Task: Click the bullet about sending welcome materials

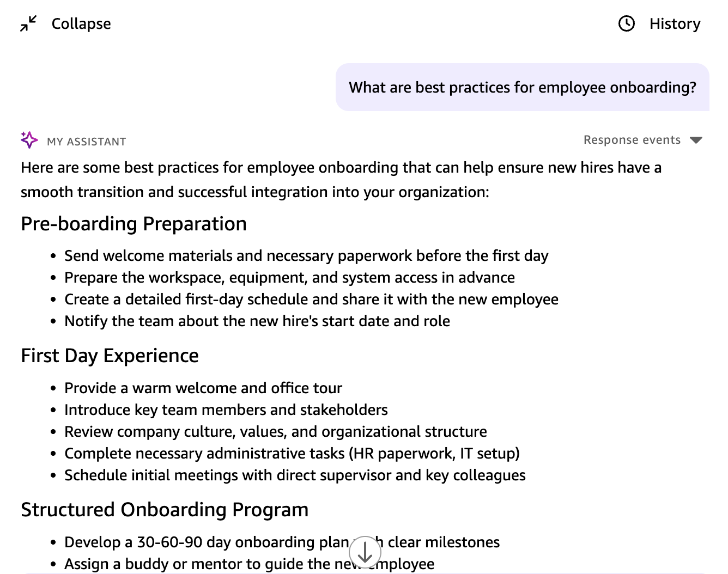Action: (306, 256)
